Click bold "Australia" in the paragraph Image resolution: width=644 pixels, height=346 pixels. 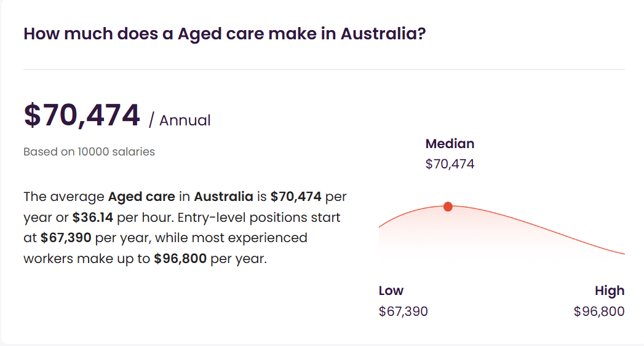tap(223, 197)
